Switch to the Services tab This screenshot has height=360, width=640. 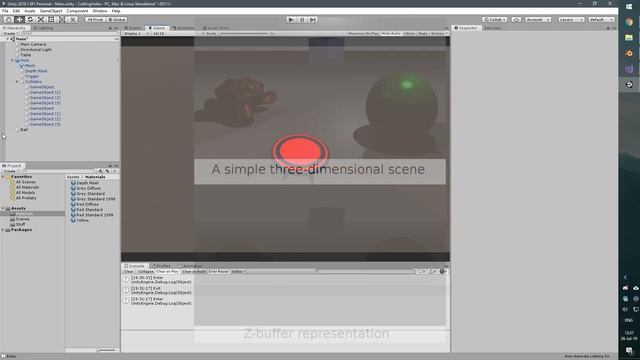tap(492, 28)
